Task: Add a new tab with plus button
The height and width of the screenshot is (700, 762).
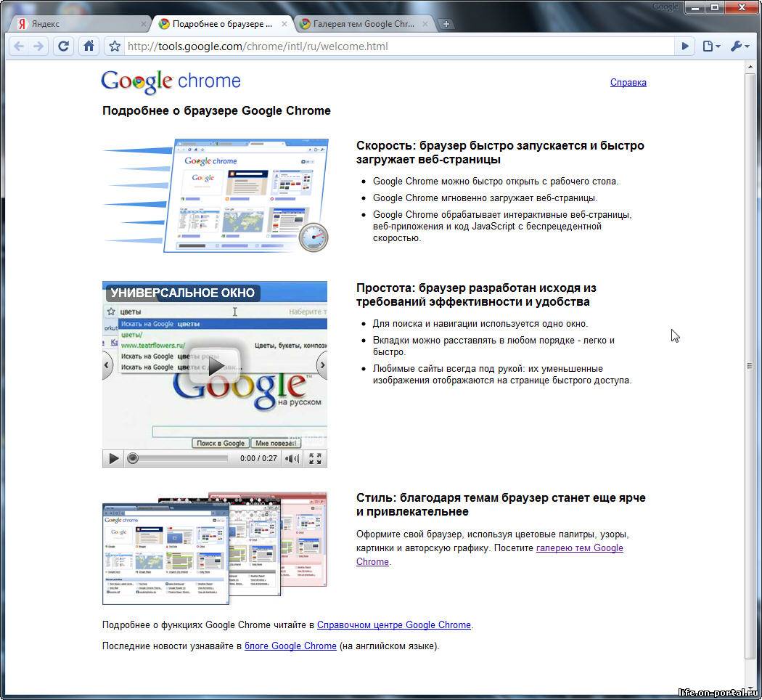Action: click(446, 24)
